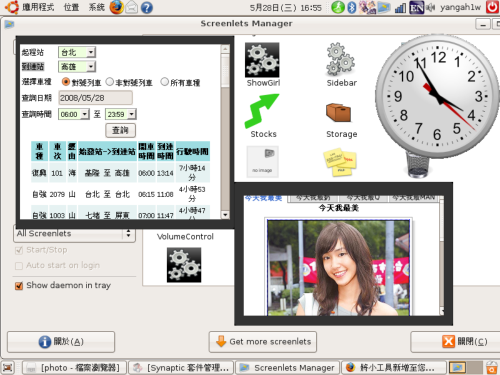Click the show desktop icon in bottom panel
The width and height of the screenshot is (500, 375).
(x=7, y=368)
